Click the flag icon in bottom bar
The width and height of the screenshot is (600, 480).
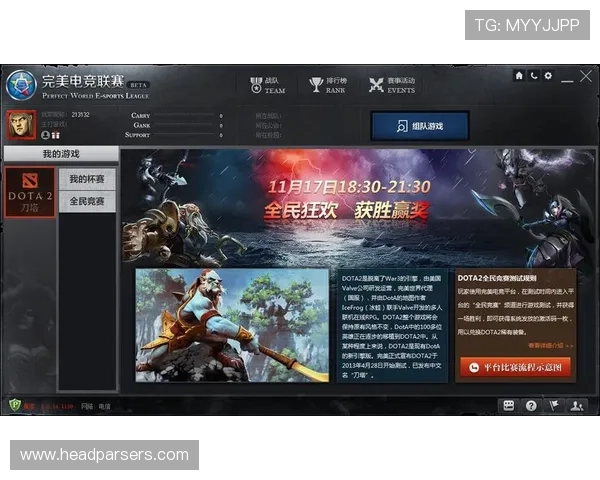pyautogui.click(x=554, y=405)
